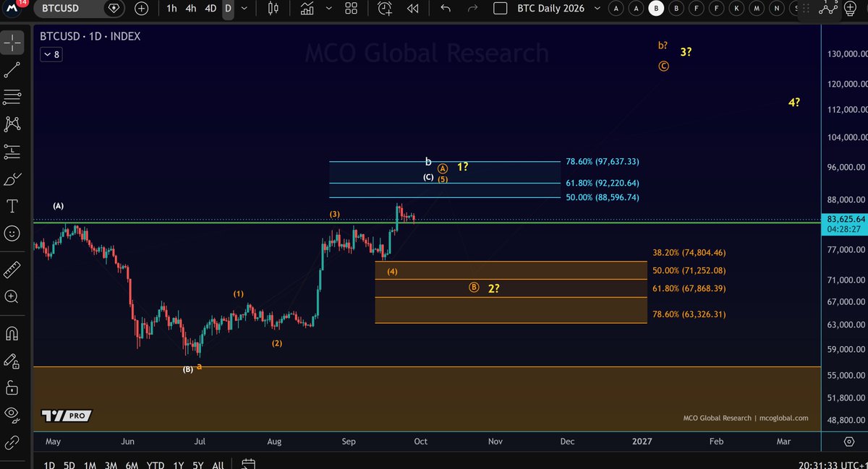
Task: Open the forecasting and measurement tools
Action: click(x=12, y=152)
